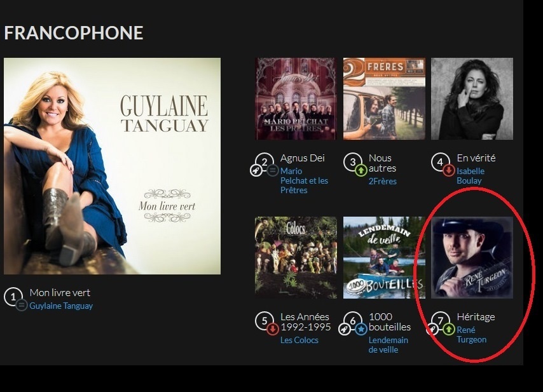The height and width of the screenshot is (392, 543).
Task: Click the blue star icon beside rank 6
Action: (361, 329)
